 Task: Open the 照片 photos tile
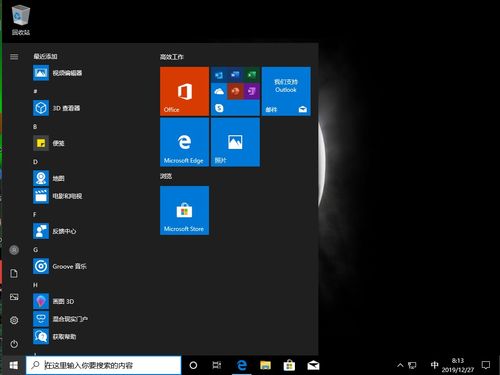pyautogui.click(x=235, y=142)
